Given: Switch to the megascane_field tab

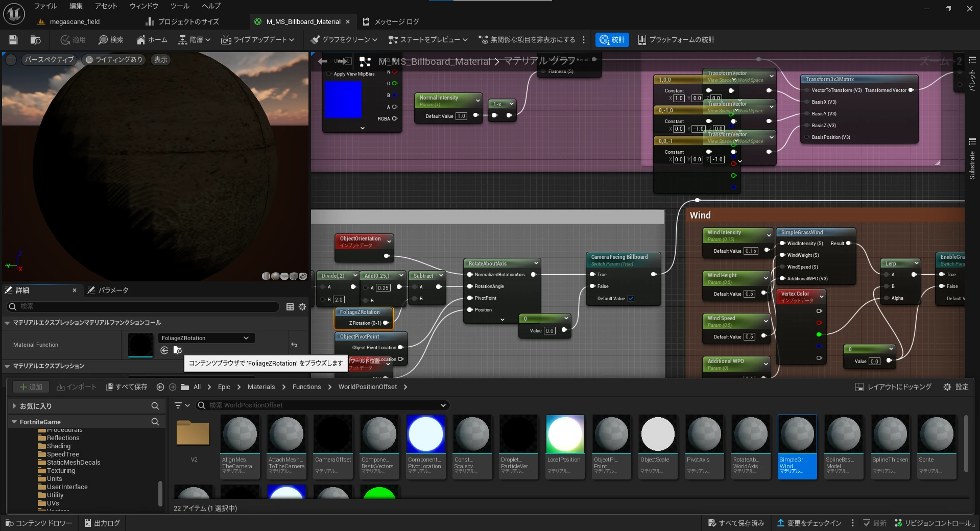Looking at the screenshot, I should tap(69, 21).
